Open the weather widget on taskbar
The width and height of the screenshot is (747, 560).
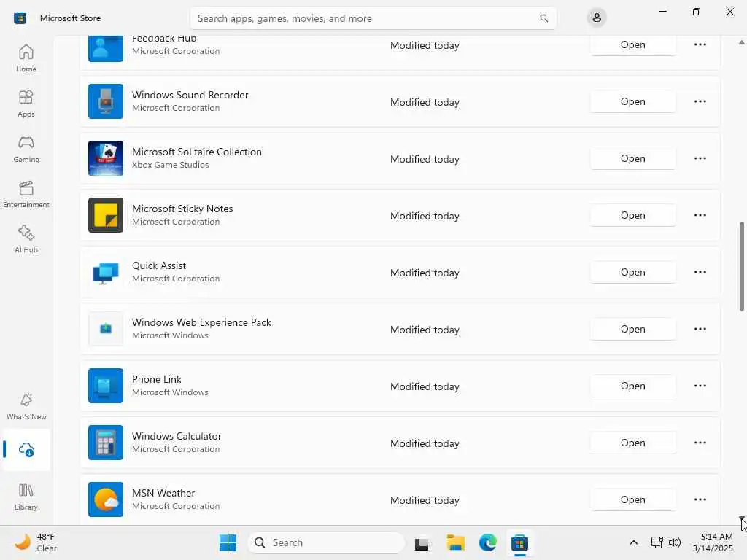[x=36, y=542]
